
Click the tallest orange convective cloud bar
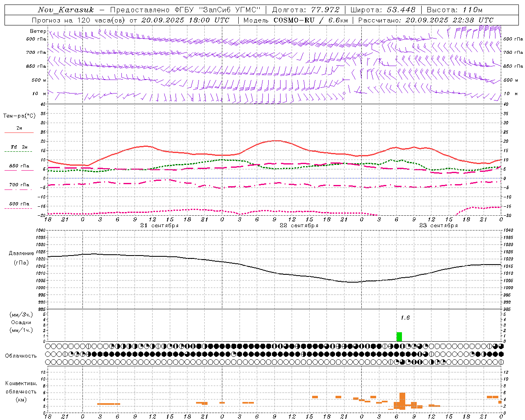[402, 401]
